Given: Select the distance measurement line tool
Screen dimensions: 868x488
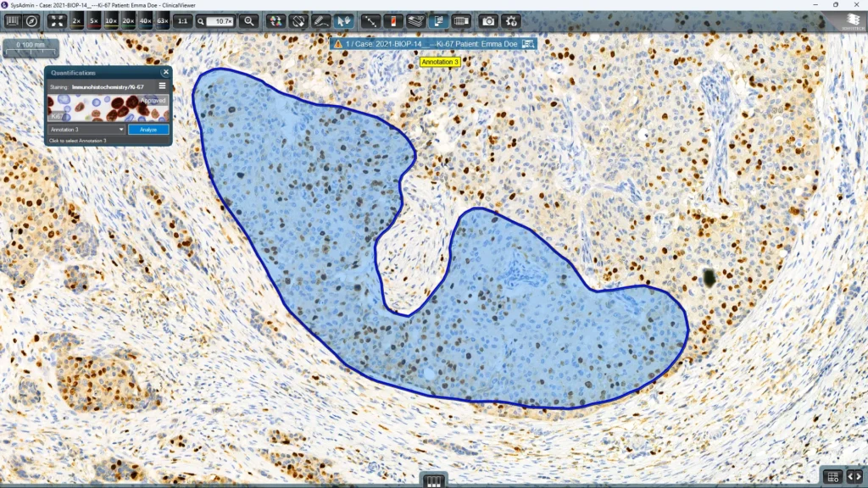Looking at the screenshot, I should [x=370, y=21].
